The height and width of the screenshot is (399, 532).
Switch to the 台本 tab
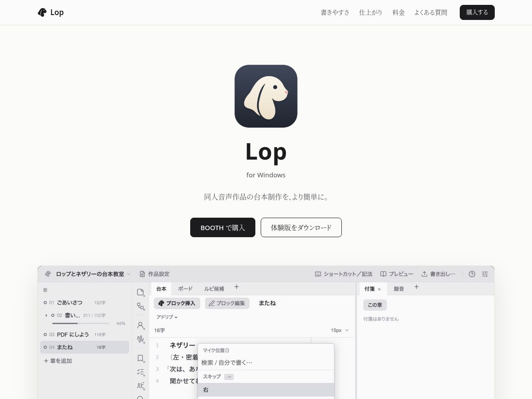[161, 289]
